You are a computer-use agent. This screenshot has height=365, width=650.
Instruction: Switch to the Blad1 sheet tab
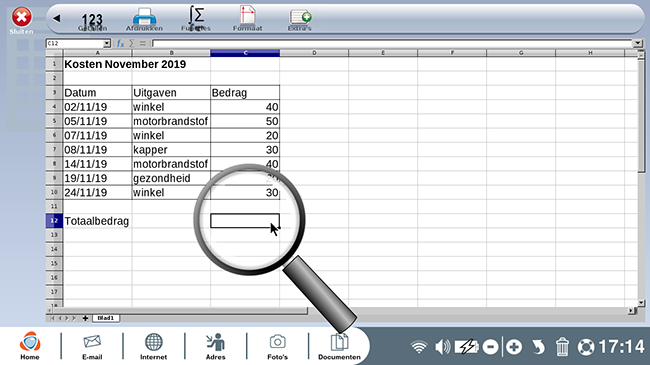pos(106,318)
